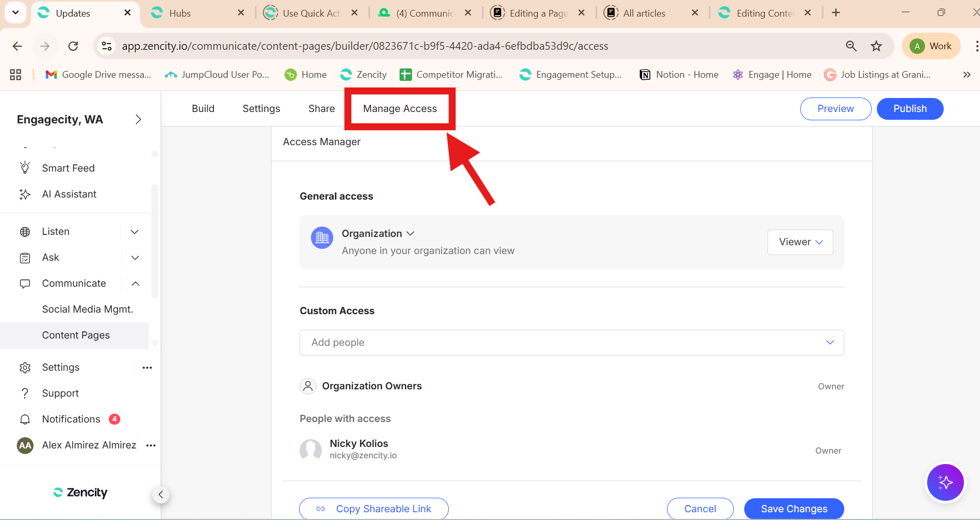980x520 pixels.
Task: Click the Support question mark icon
Action: coord(25,393)
